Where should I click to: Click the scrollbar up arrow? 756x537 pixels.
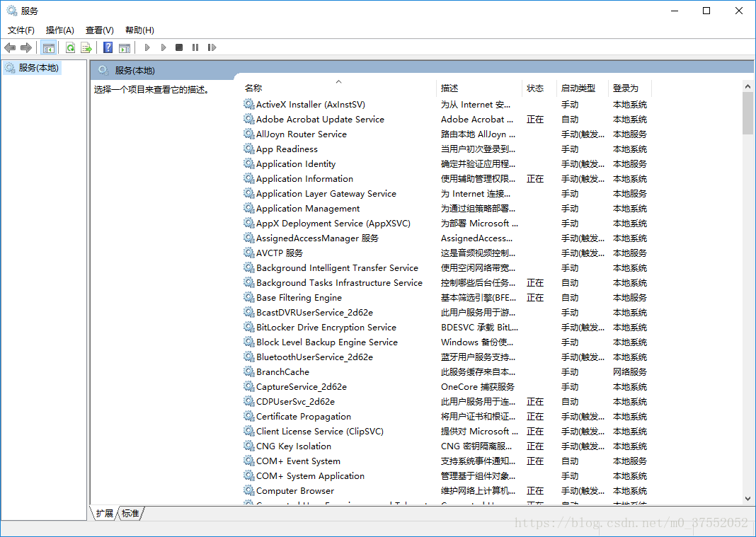(x=748, y=87)
